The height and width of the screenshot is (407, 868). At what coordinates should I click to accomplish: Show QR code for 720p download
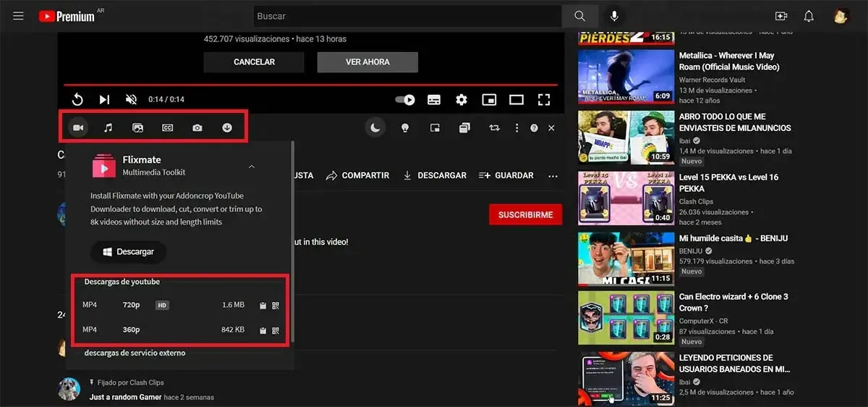[276, 306]
